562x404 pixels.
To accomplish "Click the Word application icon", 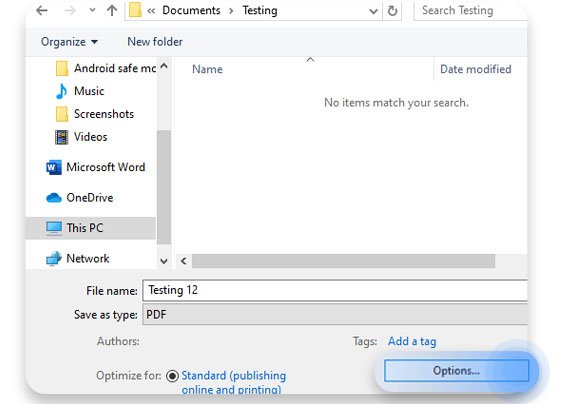I will [x=54, y=167].
